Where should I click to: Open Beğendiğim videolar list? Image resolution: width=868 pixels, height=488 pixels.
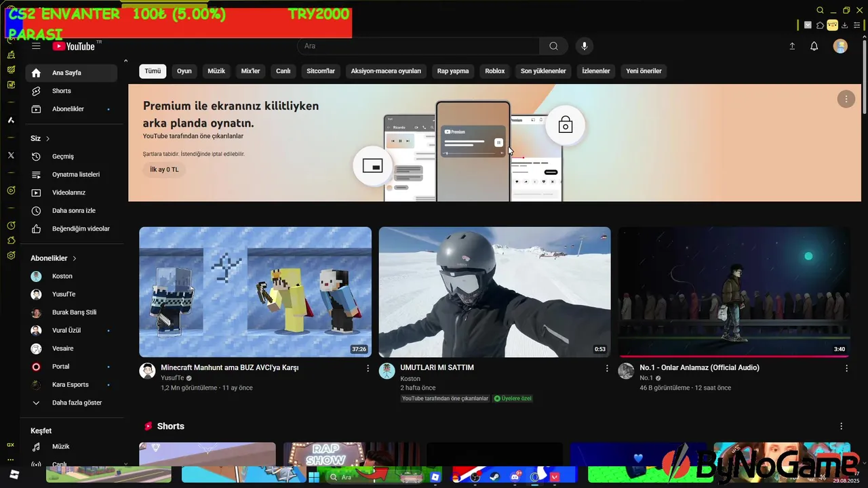coord(71,229)
